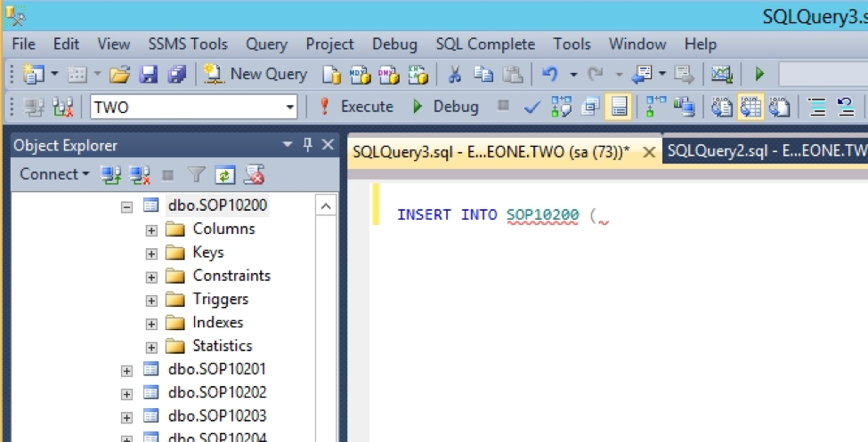Click the Disconnect icon in Object Explorer
The image size is (868, 442).
coord(140,175)
